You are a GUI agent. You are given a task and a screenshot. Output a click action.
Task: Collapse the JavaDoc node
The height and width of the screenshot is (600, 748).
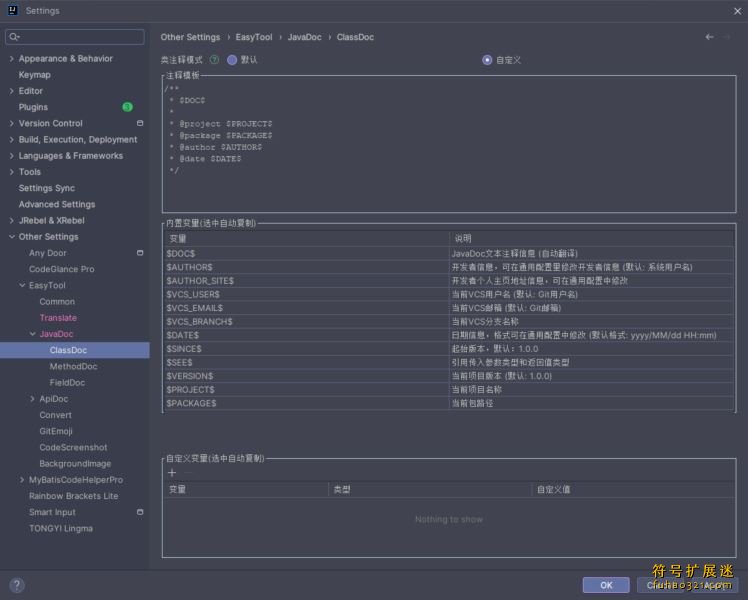coord(32,334)
